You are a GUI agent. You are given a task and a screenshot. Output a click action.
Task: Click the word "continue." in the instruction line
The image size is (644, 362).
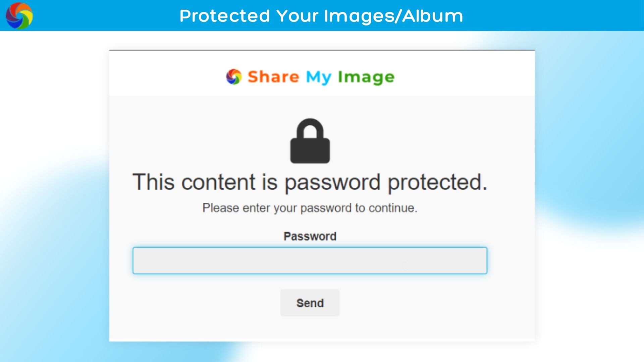[393, 208]
